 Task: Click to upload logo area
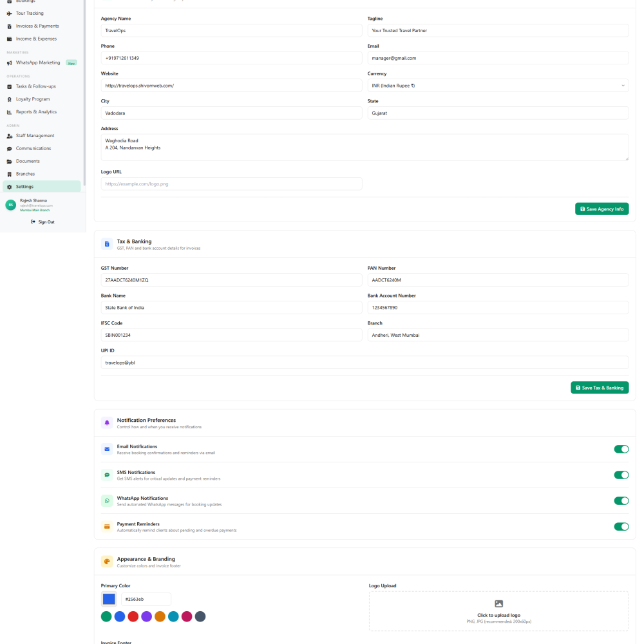coord(498,611)
